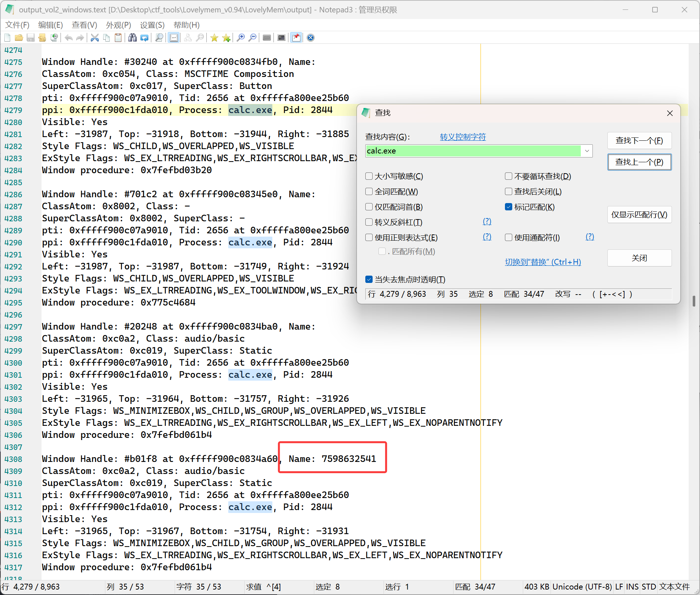Image resolution: width=700 pixels, height=595 pixels.
Task: Click the Open folder toolbar icon
Action: pyautogui.click(x=19, y=38)
